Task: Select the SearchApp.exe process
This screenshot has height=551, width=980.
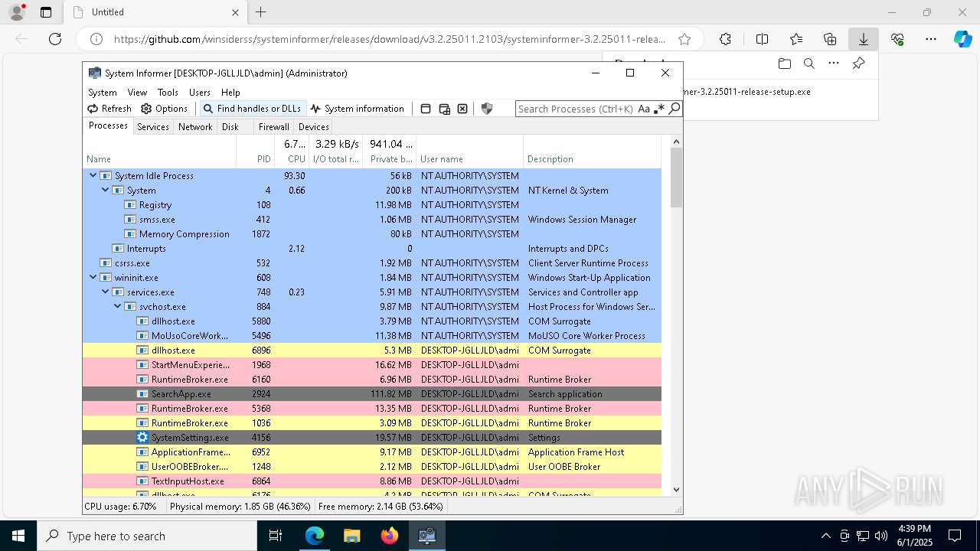Action: tap(372, 394)
